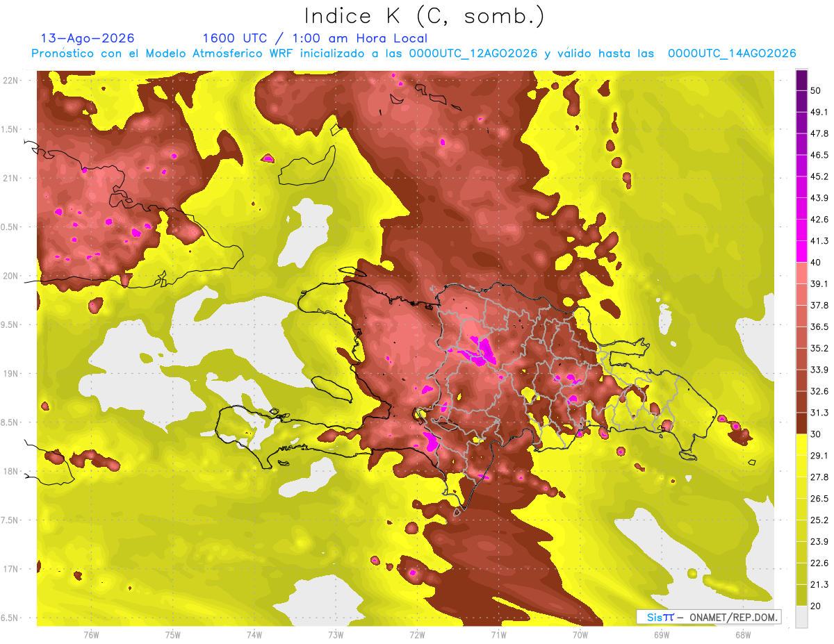Click the '21N' latitude label
The width and height of the screenshot is (834, 644).
[x=12, y=178]
